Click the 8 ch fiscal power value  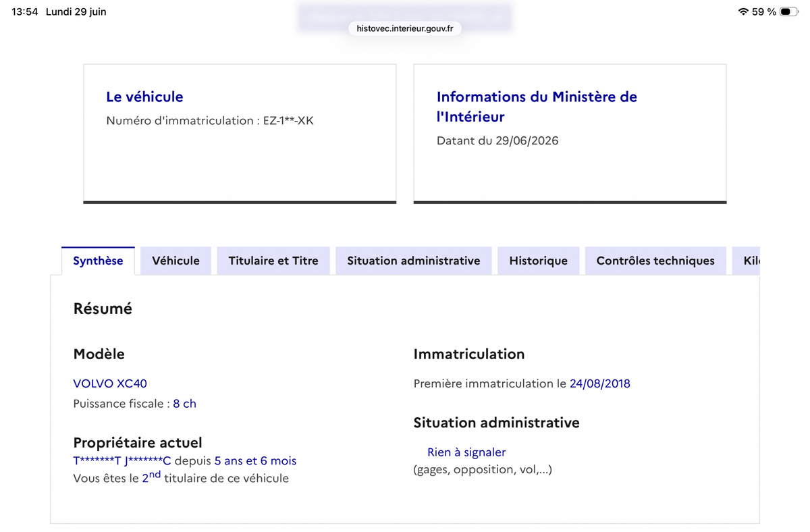pos(184,404)
